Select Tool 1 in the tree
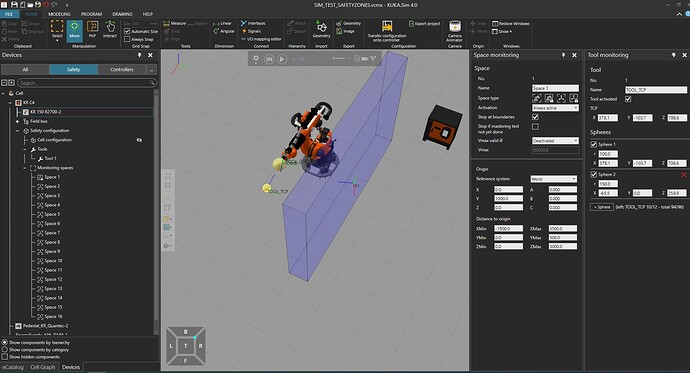690x373 pixels. tap(50, 158)
